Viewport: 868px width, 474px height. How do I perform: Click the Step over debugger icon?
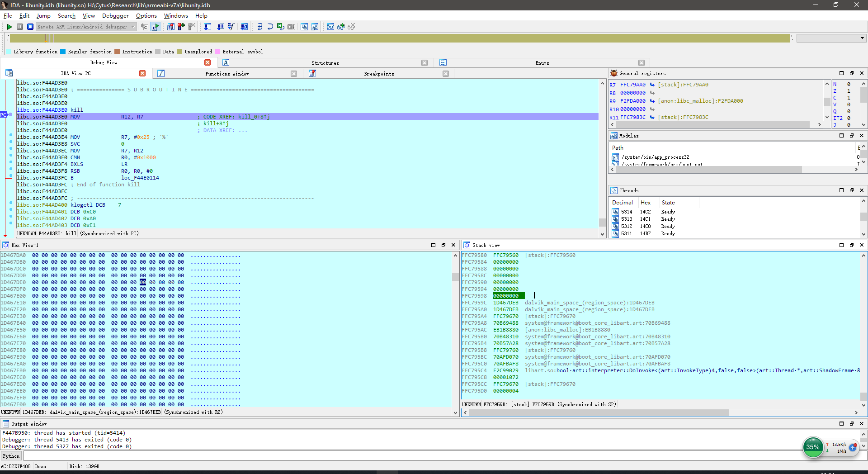[270, 27]
